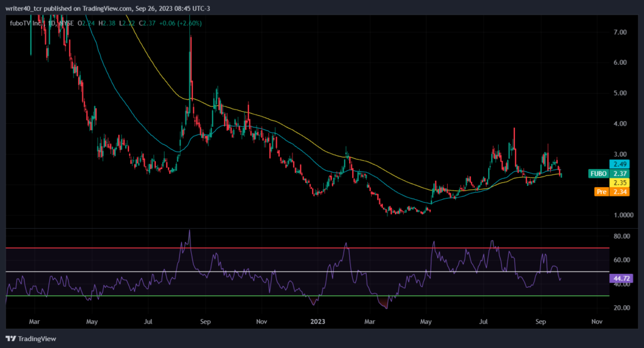Click the TradingView logo at the bottom

[31, 339]
